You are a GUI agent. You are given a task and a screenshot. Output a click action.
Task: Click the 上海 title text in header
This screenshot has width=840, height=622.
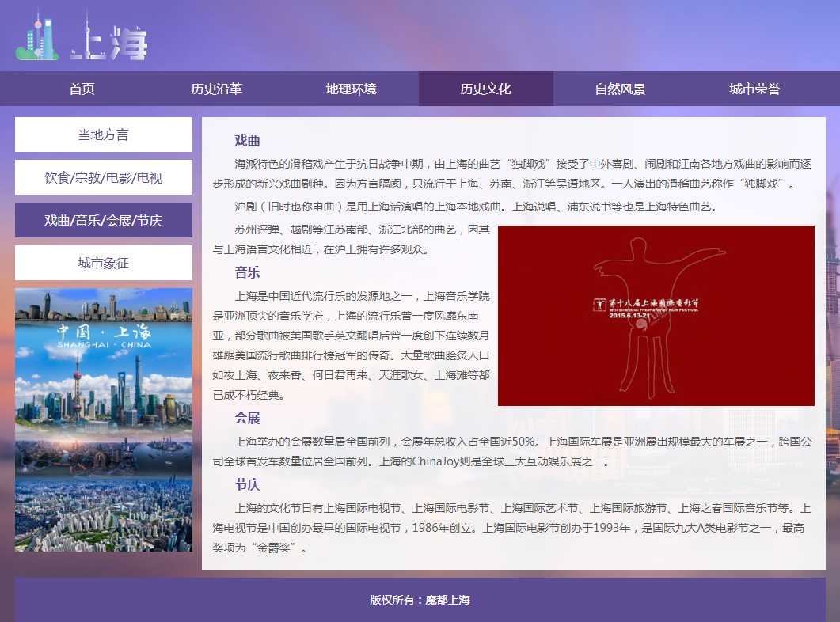coord(108,44)
